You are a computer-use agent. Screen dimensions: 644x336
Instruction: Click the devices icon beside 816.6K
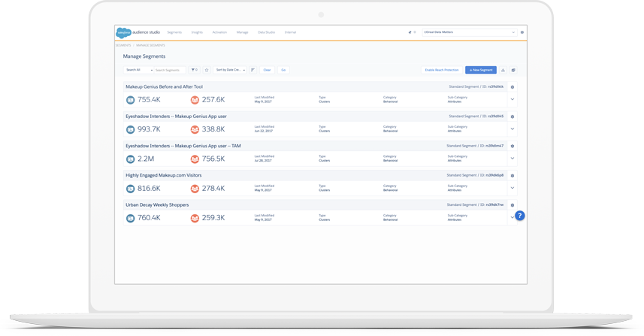(x=130, y=189)
